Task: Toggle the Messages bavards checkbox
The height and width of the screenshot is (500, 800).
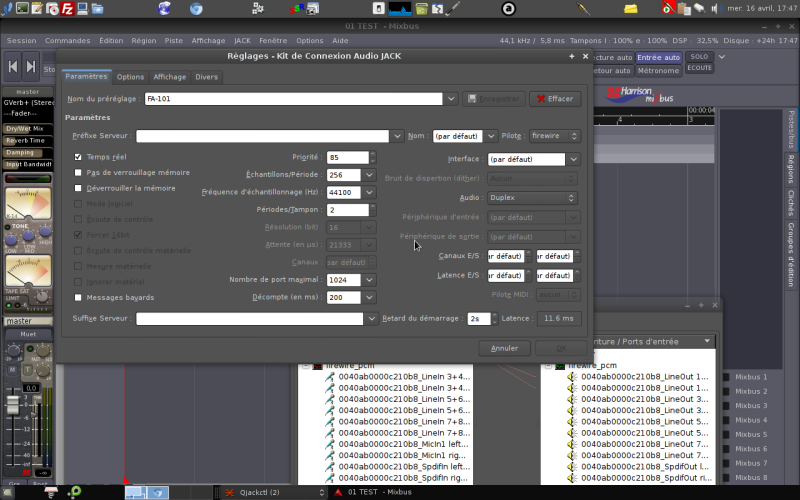Action: tap(79, 297)
